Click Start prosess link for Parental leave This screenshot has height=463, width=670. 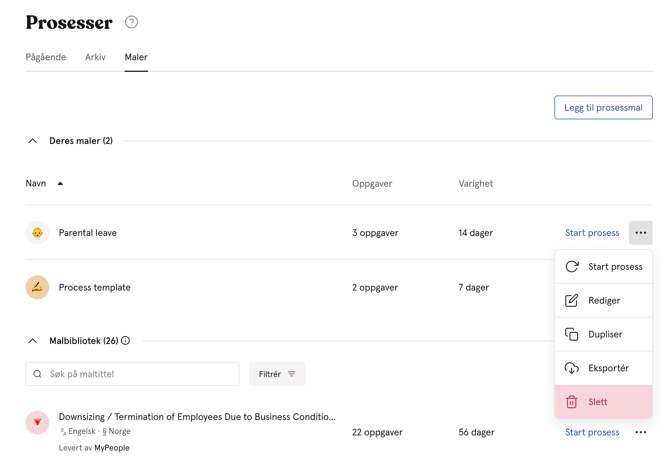click(592, 233)
